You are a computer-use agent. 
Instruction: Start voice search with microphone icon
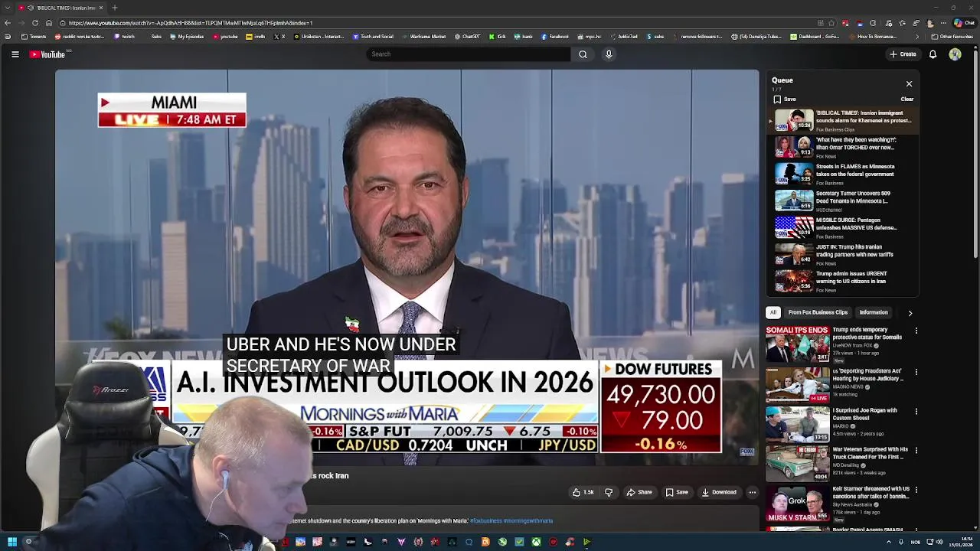tap(609, 54)
